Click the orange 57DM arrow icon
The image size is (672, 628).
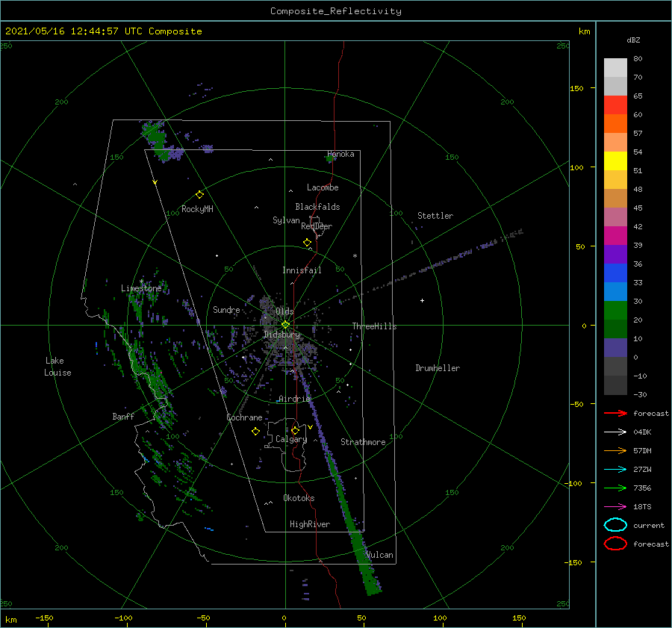pyautogui.click(x=615, y=450)
